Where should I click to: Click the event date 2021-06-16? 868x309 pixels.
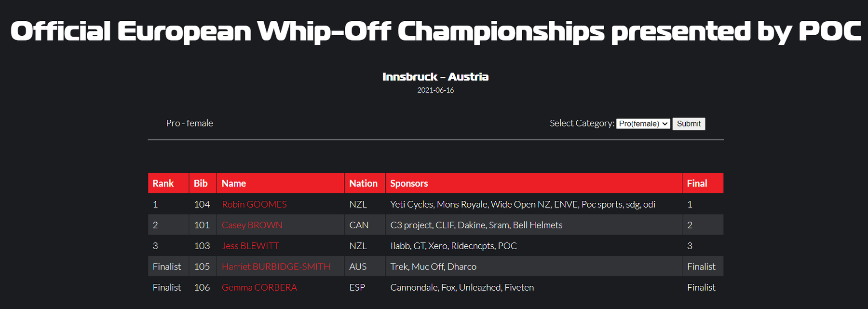[x=435, y=90]
